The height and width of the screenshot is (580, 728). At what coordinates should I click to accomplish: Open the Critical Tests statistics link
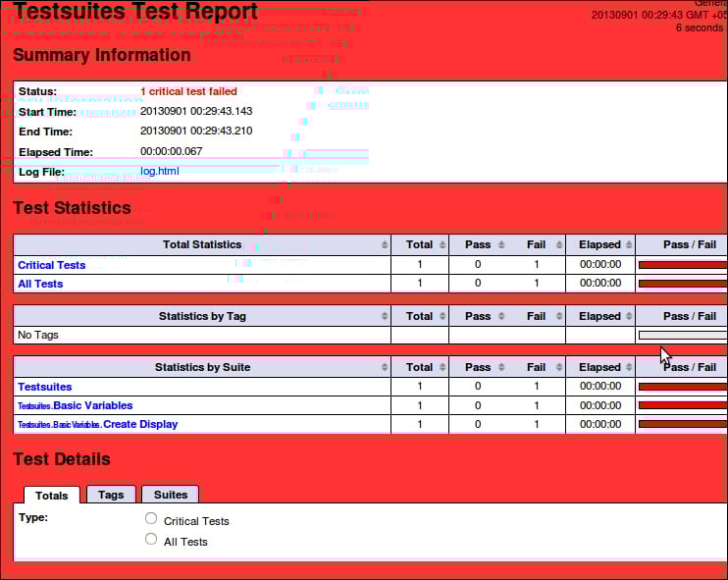[x=52, y=265]
